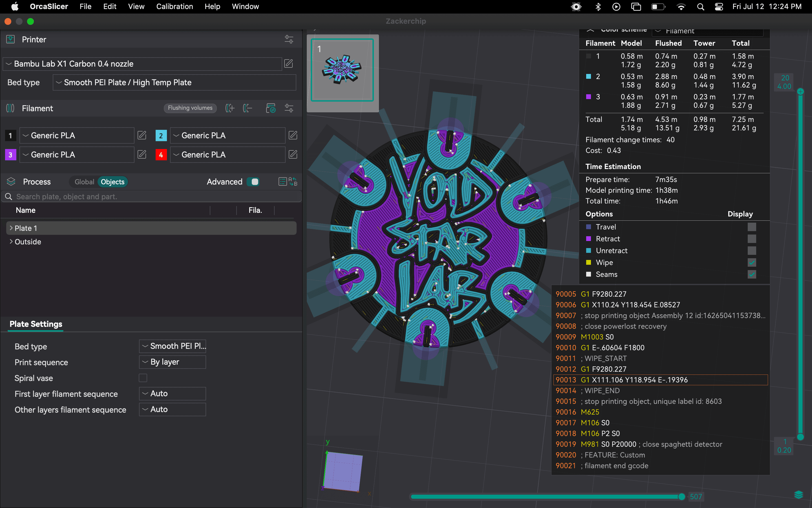Select the Plate Settings tab

36,324
